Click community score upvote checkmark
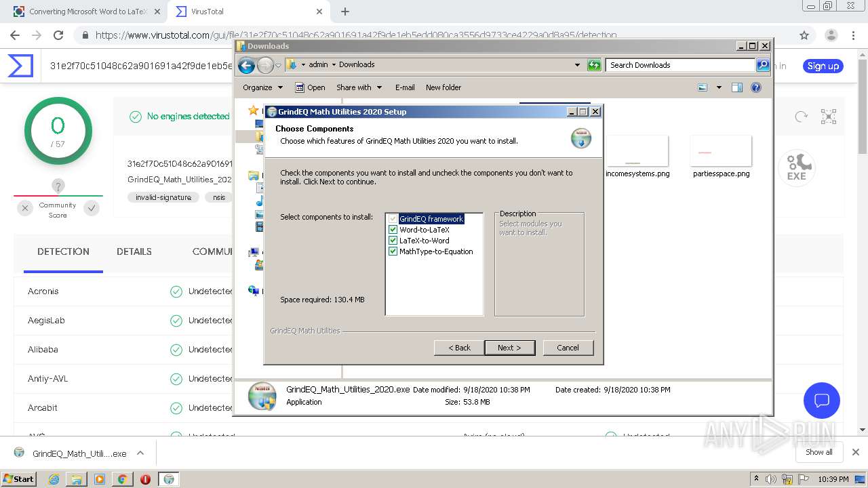 point(92,208)
